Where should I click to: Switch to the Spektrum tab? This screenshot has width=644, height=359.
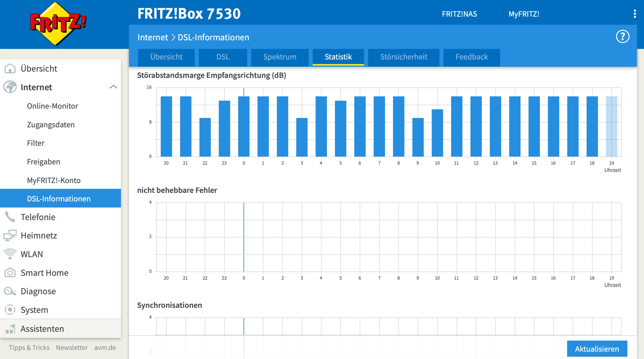[x=280, y=57]
